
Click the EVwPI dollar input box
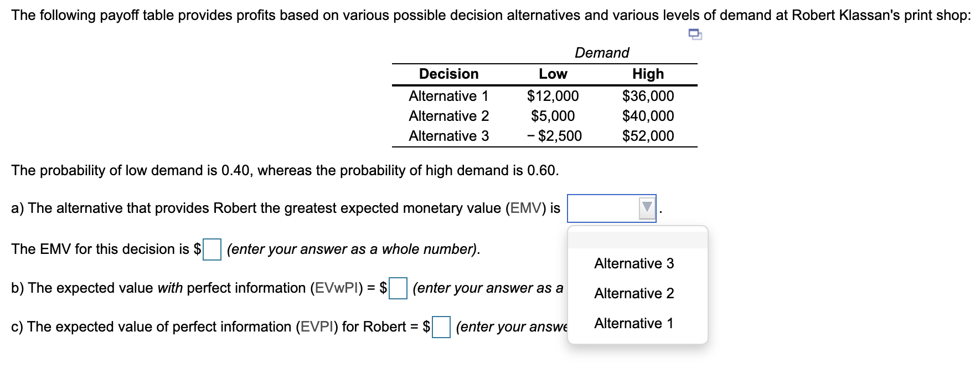point(398,288)
